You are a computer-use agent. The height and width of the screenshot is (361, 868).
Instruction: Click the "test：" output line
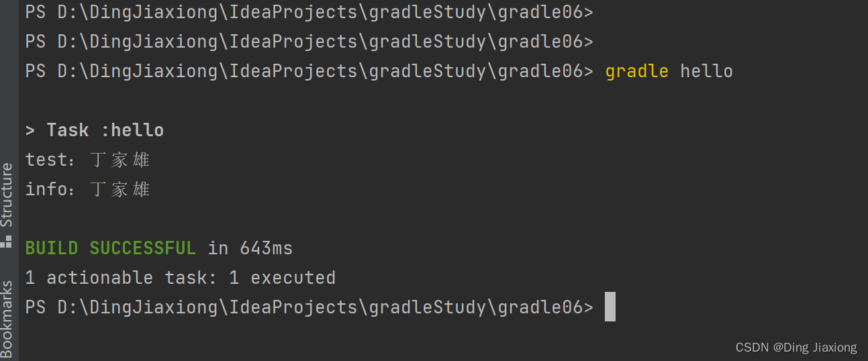[87, 160]
